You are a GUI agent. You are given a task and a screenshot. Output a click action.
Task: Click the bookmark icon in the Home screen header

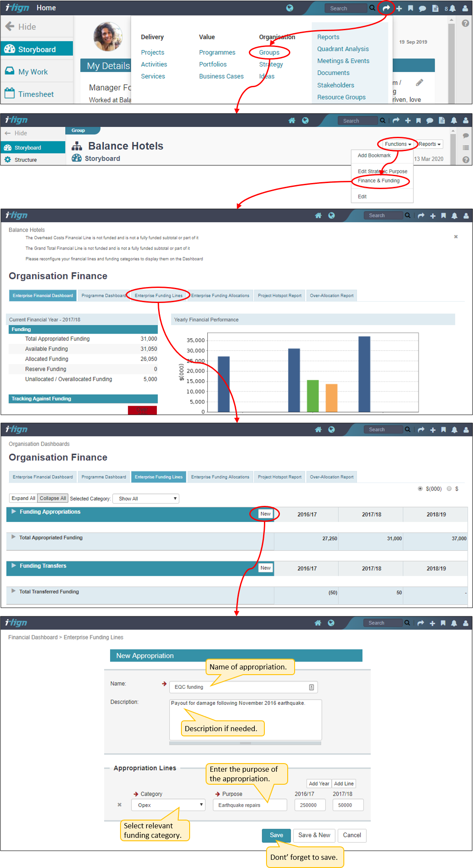tap(410, 8)
